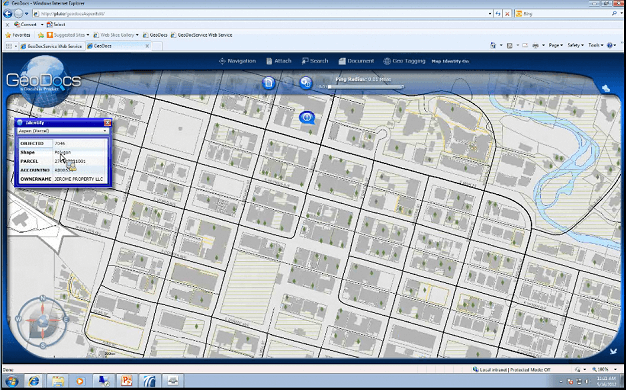Click the east arrow on the compass

coord(66,319)
